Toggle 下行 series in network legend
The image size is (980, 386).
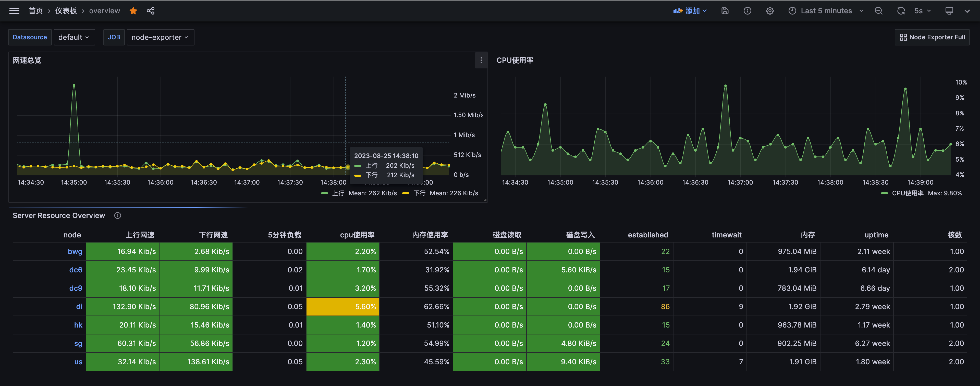[419, 193]
